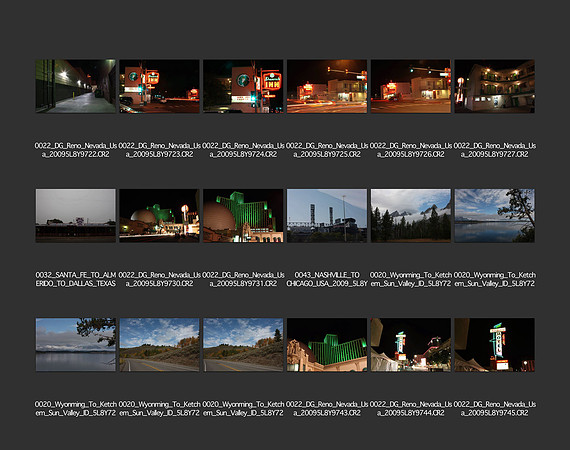
Task: Select label 0032_SANTA_FE_TO_ALM ERIDO_TO_DALLAS_TEXAS
Action: [76, 279]
